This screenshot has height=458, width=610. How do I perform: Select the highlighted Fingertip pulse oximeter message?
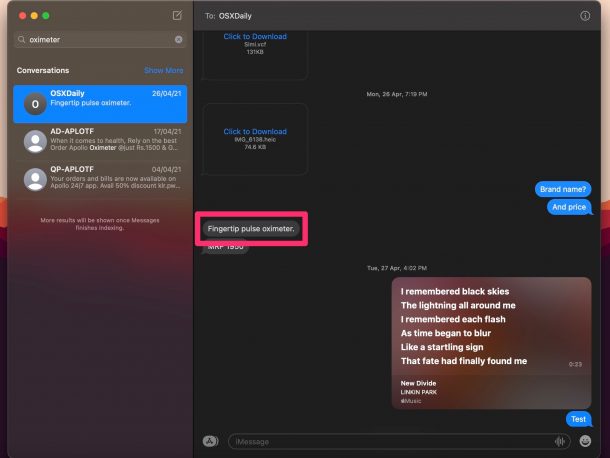coord(251,229)
